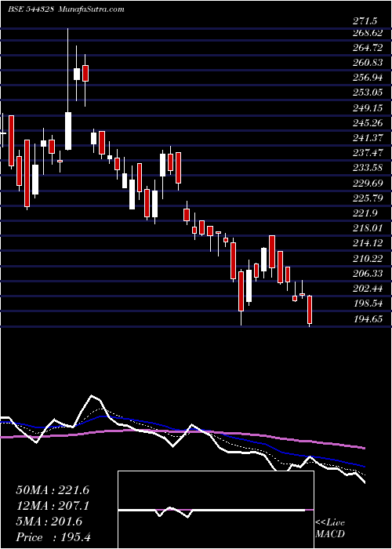Click the 202.44 price axis label
The width and height of the screenshot is (392, 549).
(368, 289)
